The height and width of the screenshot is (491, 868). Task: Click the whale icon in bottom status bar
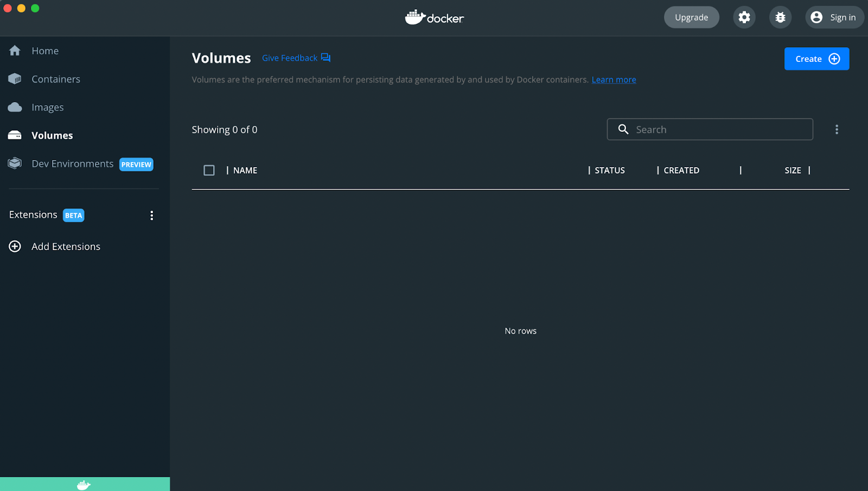point(84,484)
